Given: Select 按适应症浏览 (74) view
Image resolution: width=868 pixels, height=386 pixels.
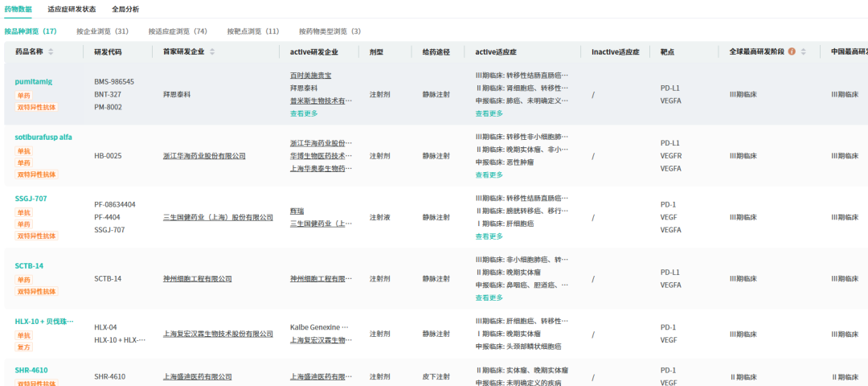Looking at the screenshot, I should click(x=178, y=31).
